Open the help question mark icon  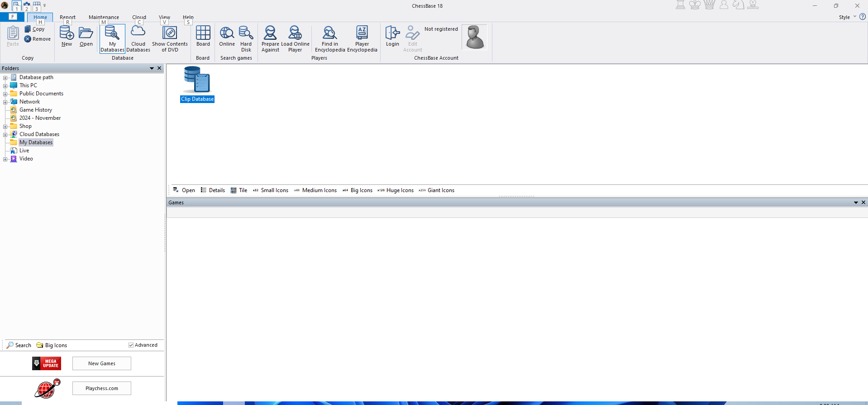tap(863, 17)
